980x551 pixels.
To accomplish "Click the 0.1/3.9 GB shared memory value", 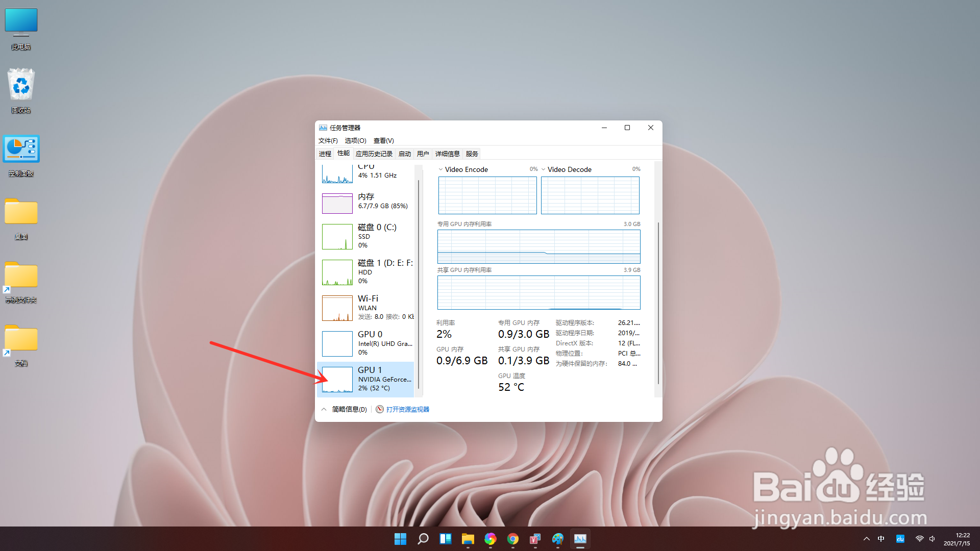I will click(524, 361).
